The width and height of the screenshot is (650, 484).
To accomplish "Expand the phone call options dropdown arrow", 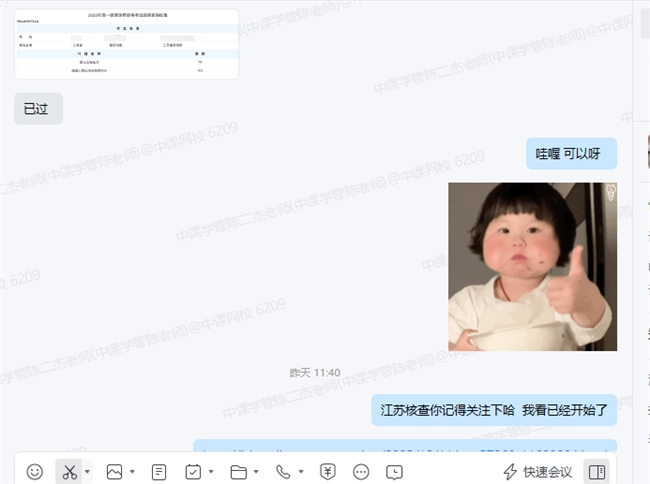I will pyautogui.click(x=301, y=471).
